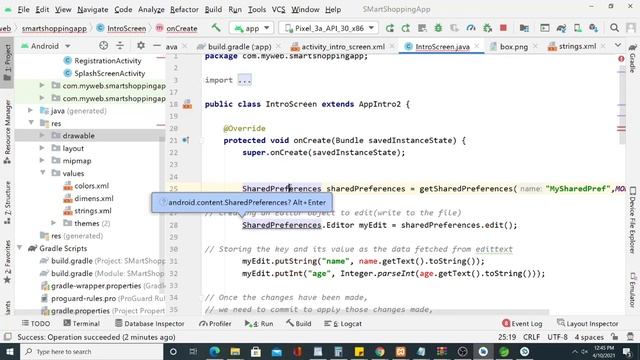Image resolution: width=640 pixels, height=360 pixels.
Task: Expand the mipmap folder
Action: click(42, 160)
